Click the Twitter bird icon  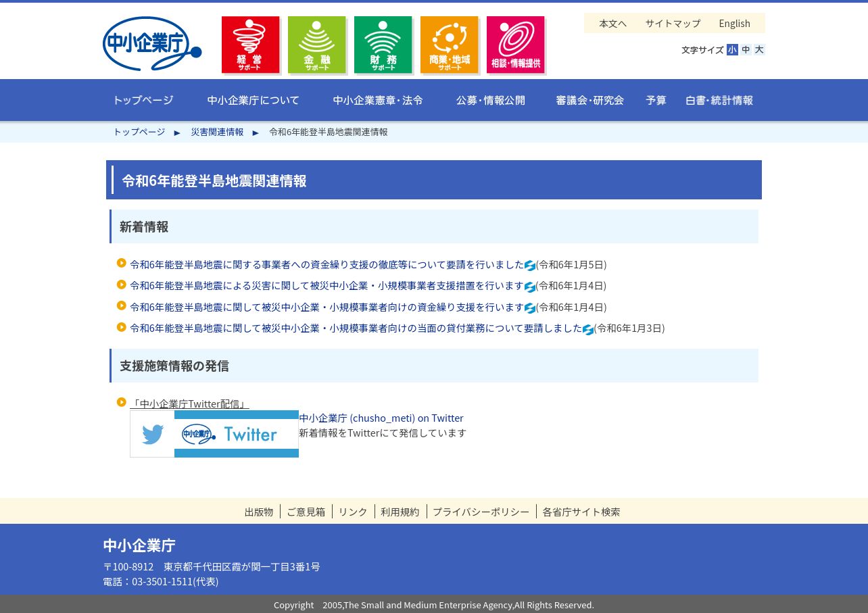point(153,434)
